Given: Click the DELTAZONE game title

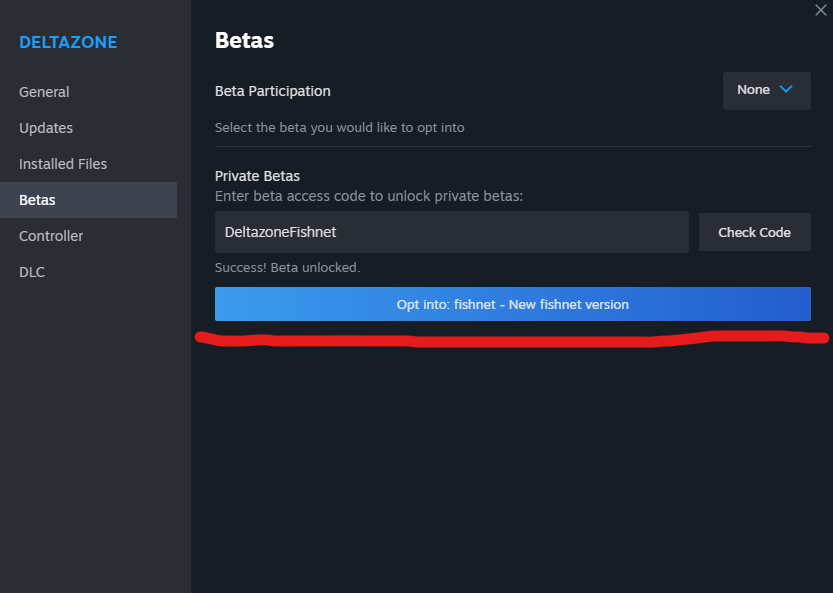Looking at the screenshot, I should coord(68,42).
